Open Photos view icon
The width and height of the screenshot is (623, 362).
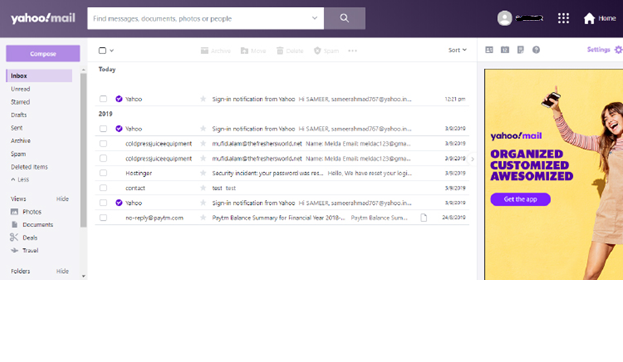(14, 211)
